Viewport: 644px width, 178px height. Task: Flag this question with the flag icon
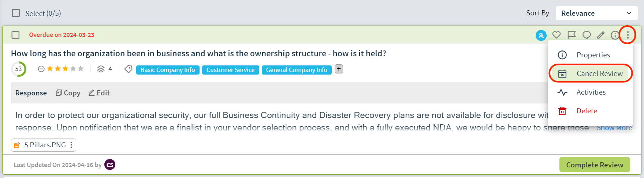tap(572, 35)
